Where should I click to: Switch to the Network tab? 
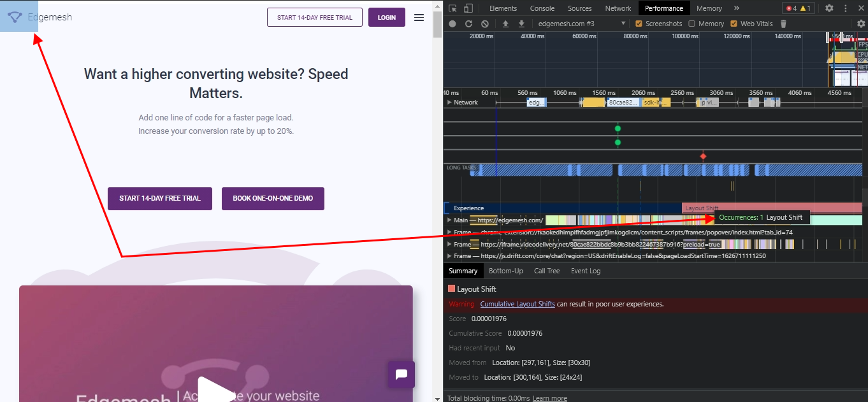pos(618,8)
